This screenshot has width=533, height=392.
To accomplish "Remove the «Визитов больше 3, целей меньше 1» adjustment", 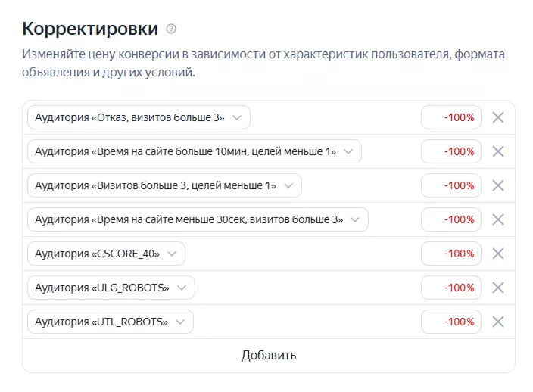I will [x=498, y=185].
